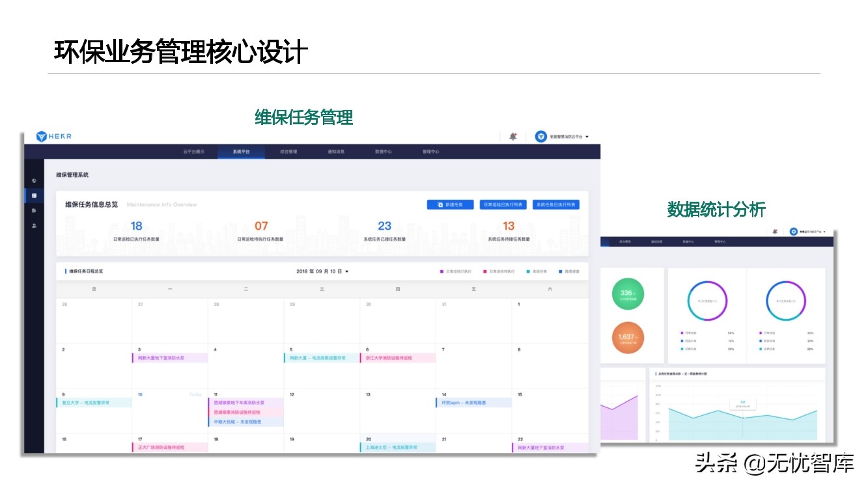Open the 2018 年 09 月 10 日 date dropdown
Image resolution: width=868 pixels, height=488 pixels.
pos(322,271)
